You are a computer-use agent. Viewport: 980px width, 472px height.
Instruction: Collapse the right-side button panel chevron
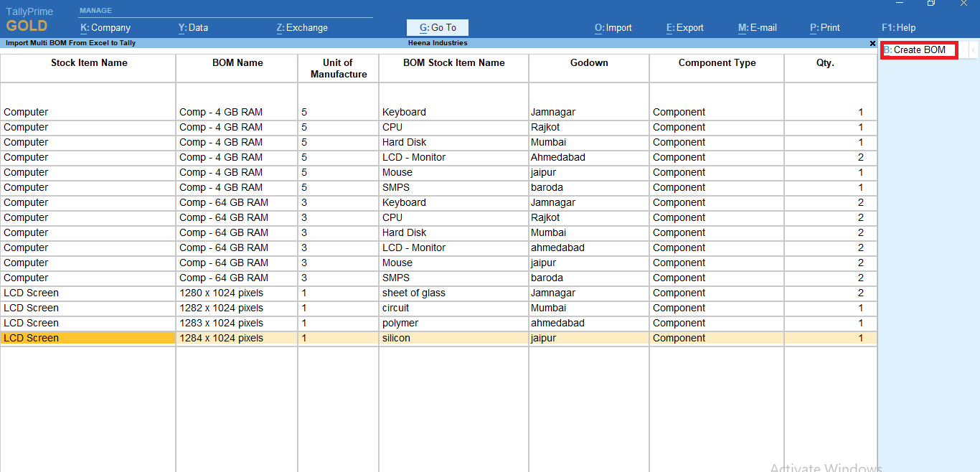coord(974,49)
